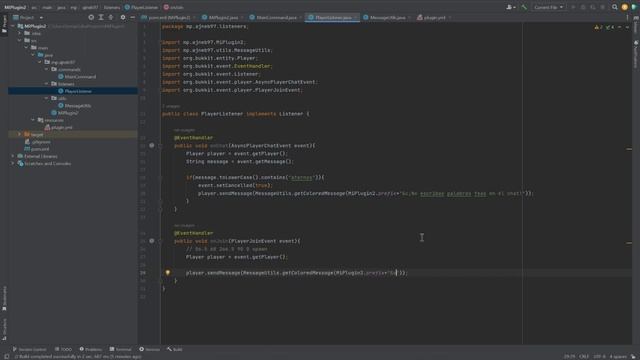Collapse the main folder
Viewport: 640px width, 360px height.
(x=27, y=48)
